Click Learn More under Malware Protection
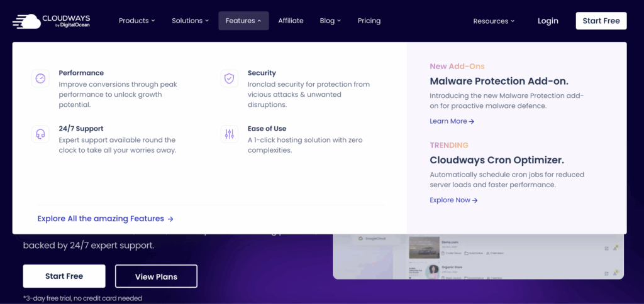 point(452,121)
